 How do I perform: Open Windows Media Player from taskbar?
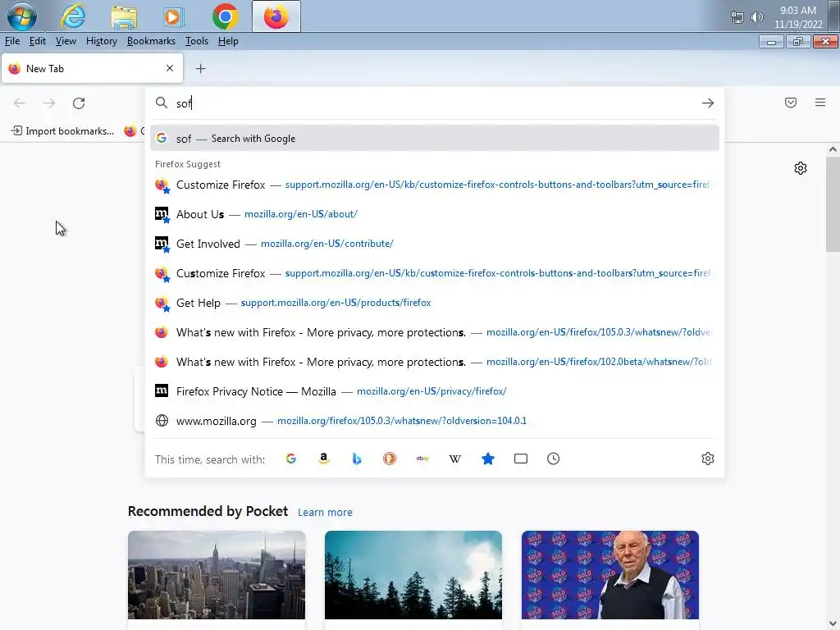coord(172,16)
